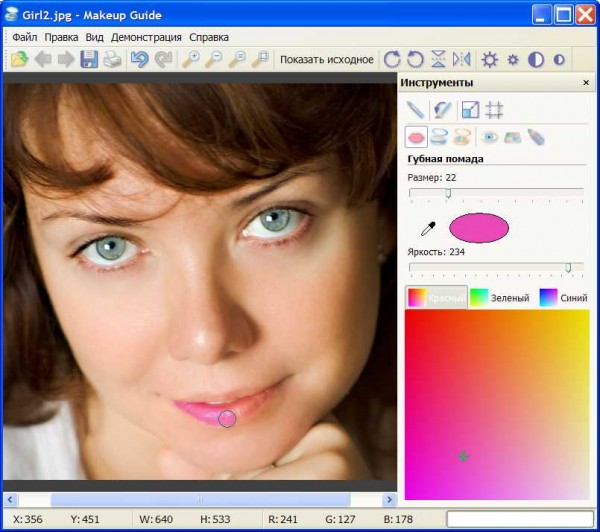
Task: Switch to the Синий color tab
Action: (x=563, y=298)
